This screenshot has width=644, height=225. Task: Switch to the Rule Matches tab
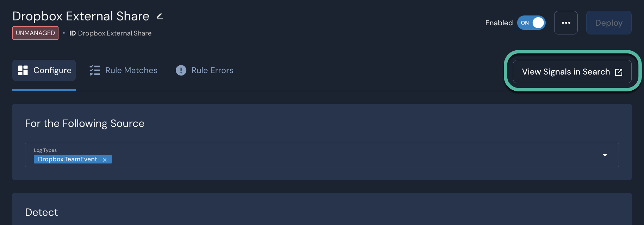(131, 70)
